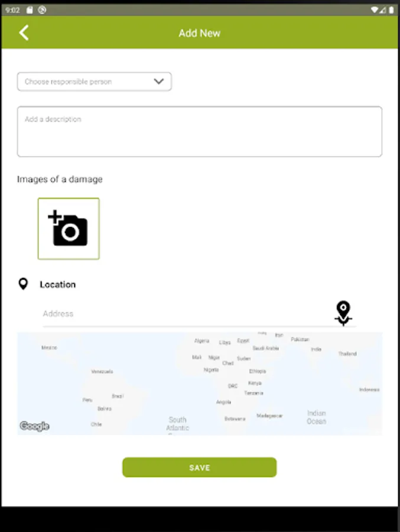
Task: Click the dropdown chevron arrow
Action: point(158,82)
